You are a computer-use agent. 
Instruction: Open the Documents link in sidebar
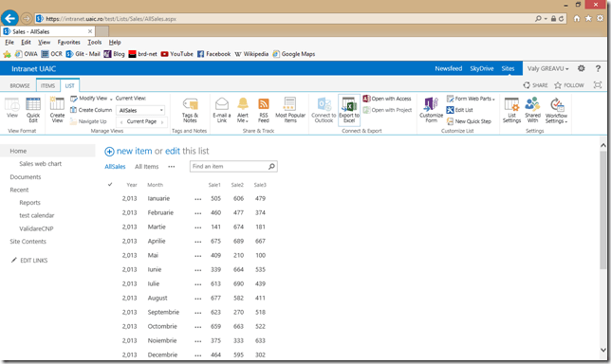pos(26,177)
